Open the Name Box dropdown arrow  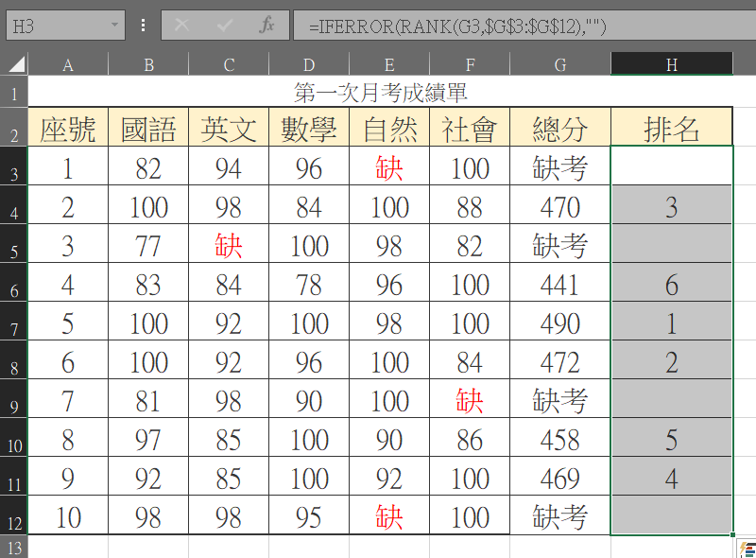[x=114, y=25]
